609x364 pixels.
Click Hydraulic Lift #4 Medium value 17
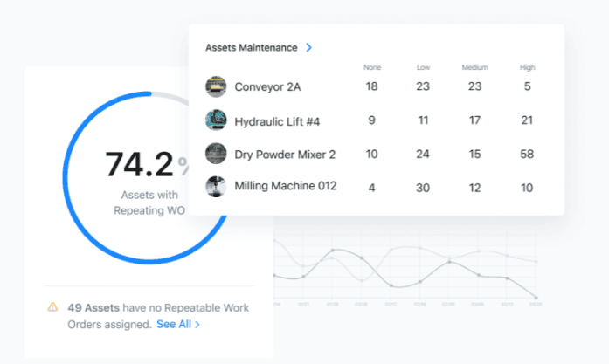[x=474, y=120]
